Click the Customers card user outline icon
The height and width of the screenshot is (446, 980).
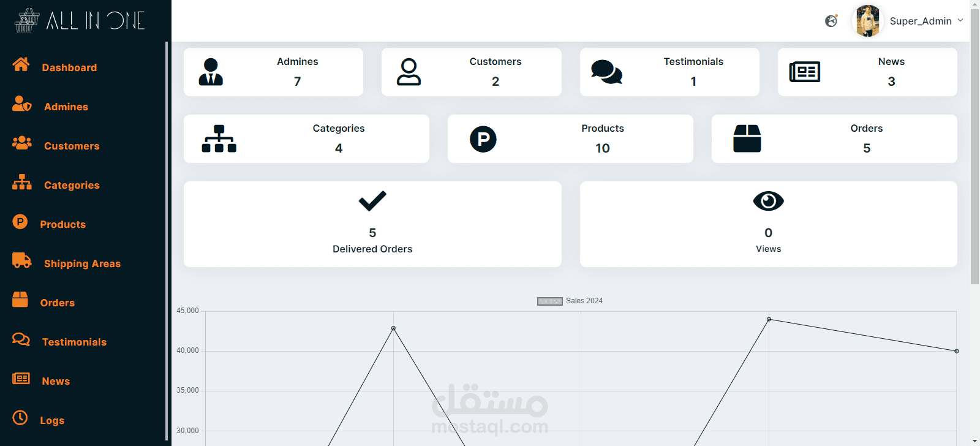pos(409,72)
